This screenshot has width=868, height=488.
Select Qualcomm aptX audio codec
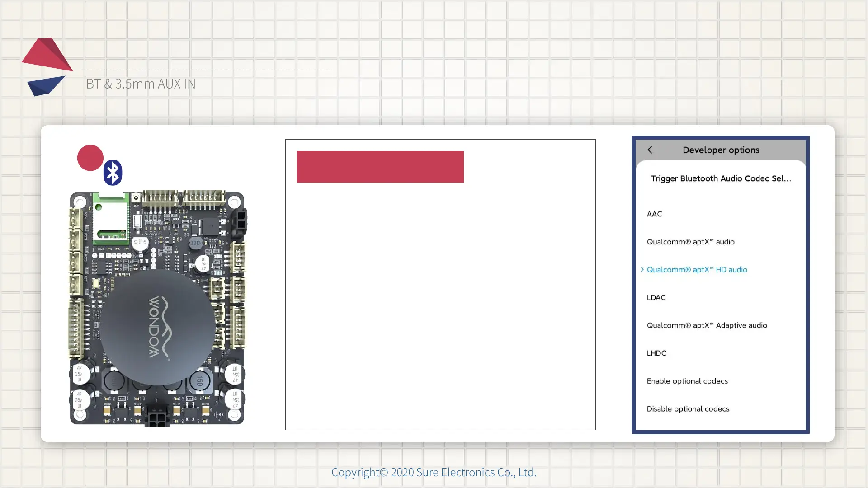point(690,242)
